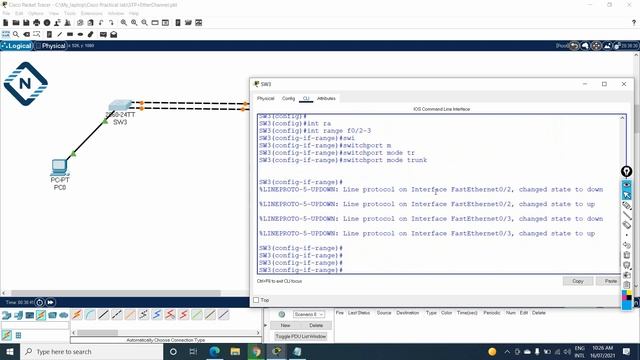Click the Add Simple PDU closed envelope icon

click(103, 34)
